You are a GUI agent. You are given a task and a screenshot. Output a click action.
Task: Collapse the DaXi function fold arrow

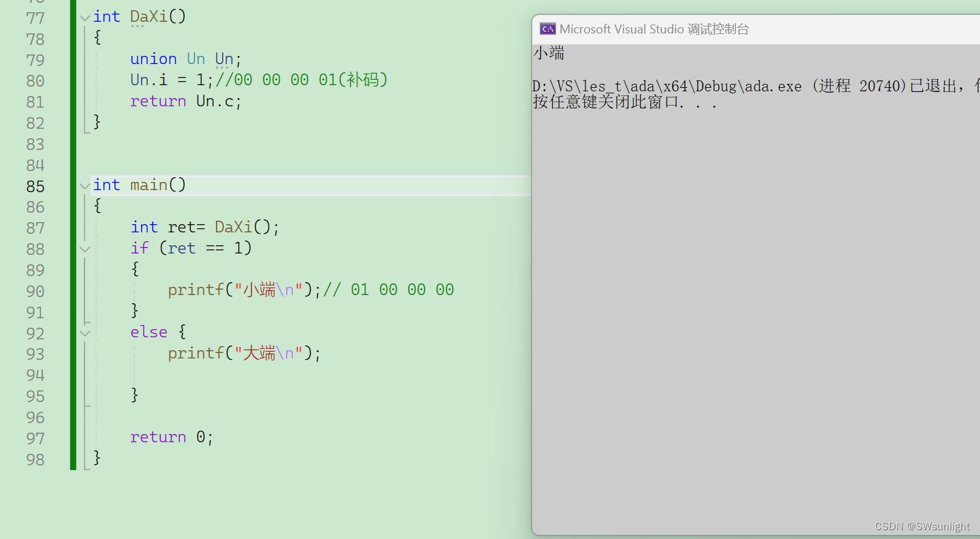(85, 18)
